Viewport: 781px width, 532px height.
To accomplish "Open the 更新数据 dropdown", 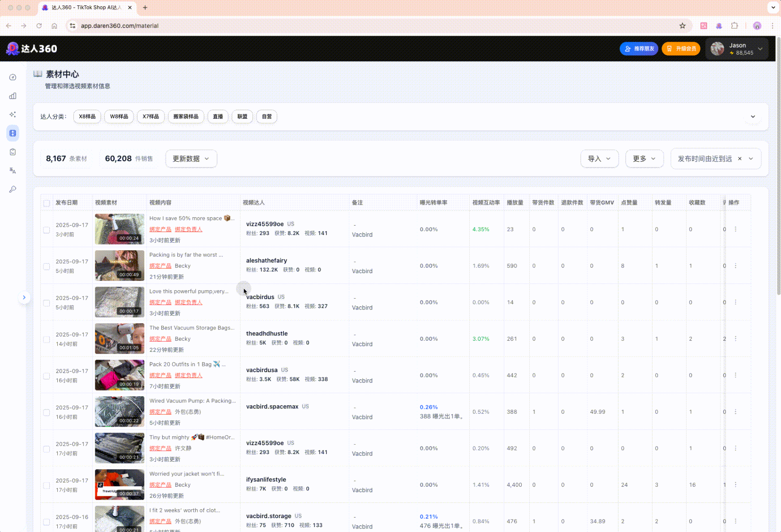I will tap(191, 159).
